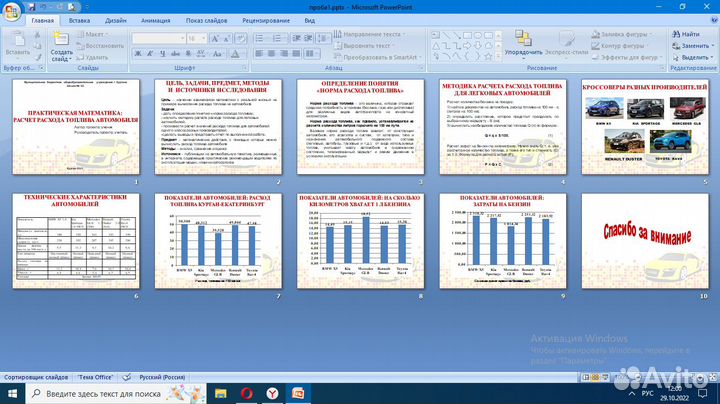Open File Explorer from the taskbar
Screen dimensions: 720x404
click(221, 393)
